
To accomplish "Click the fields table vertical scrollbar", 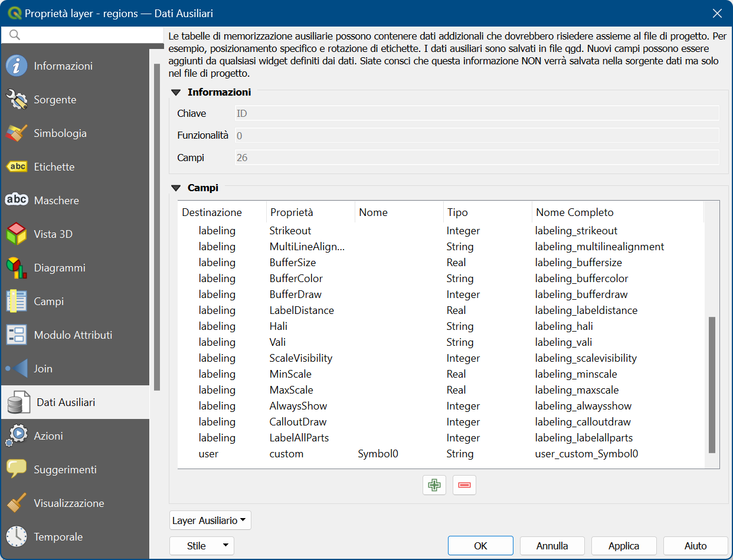I will (x=712, y=385).
